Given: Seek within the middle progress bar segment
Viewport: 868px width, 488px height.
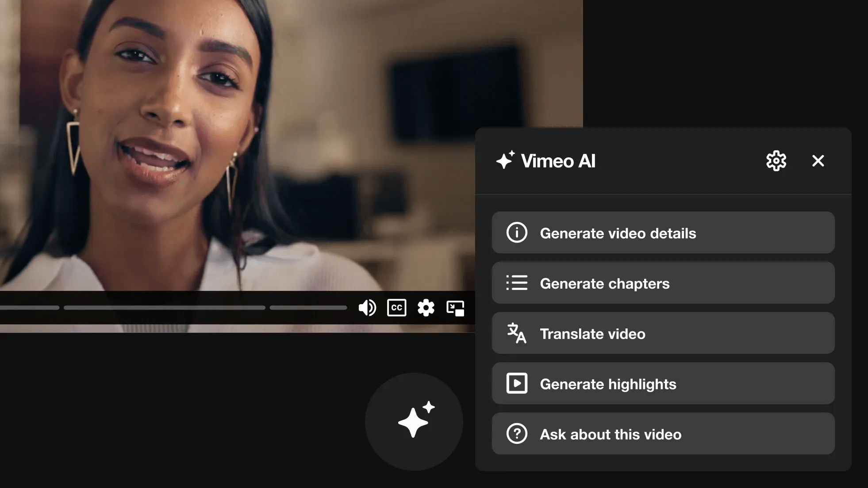Looking at the screenshot, I should [164, 308].
